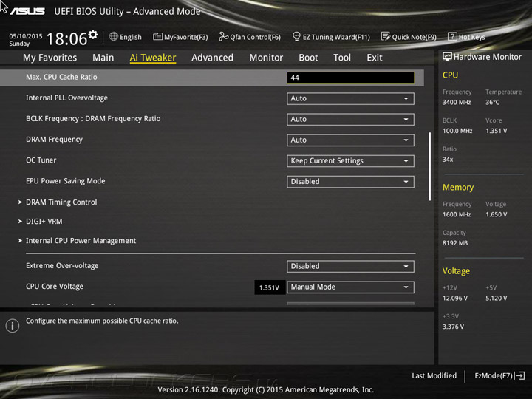Open the Advanced tab
532x399 pixels.
(x=212, y=58)
